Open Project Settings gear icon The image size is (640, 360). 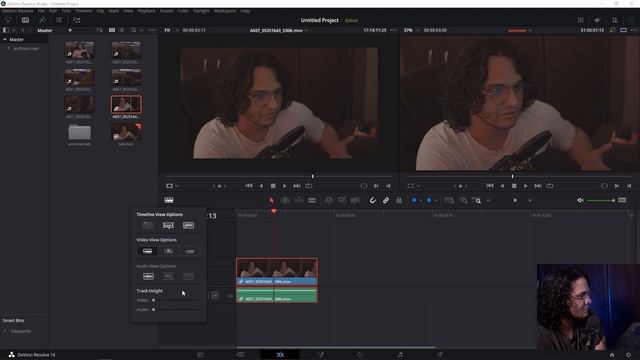click(x=629, y=355)
